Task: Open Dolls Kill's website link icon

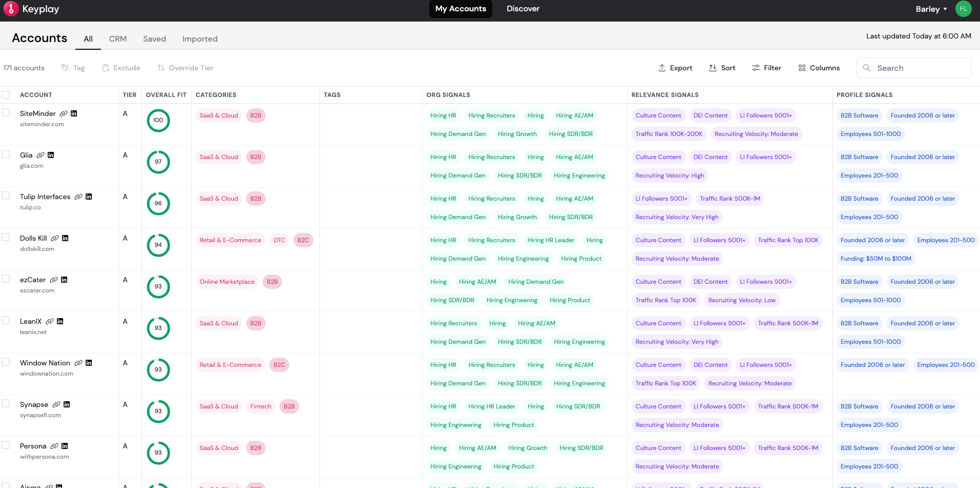Action: (x=55, y=238)
